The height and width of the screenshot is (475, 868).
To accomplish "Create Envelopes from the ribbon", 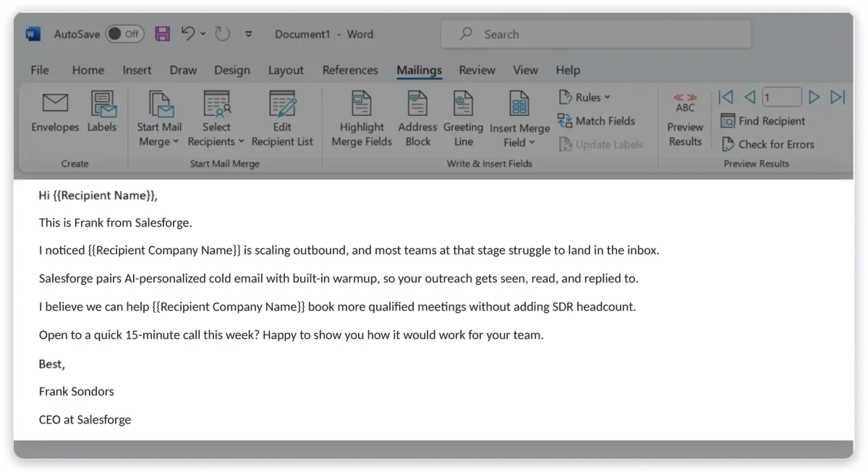I will pyautogui.click(x=55, y=112).
